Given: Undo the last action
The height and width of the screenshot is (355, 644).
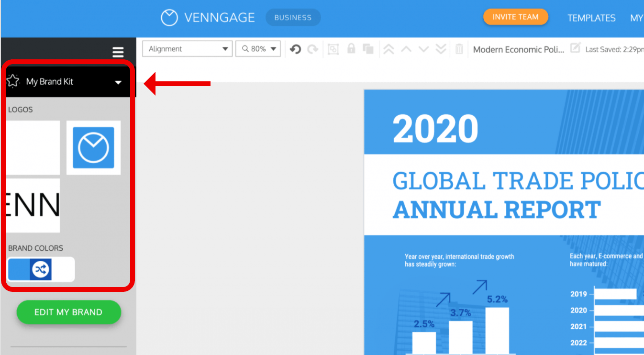Looking at the screenshot, I should [295, 49].
